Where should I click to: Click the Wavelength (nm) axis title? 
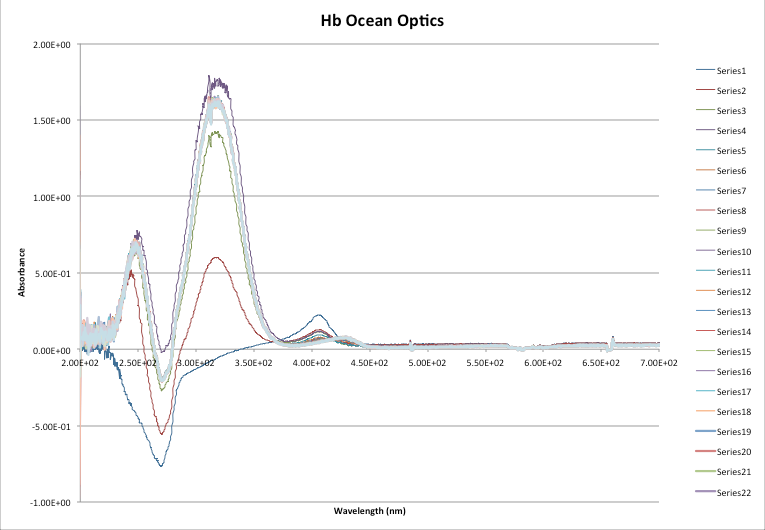(370, 511)
